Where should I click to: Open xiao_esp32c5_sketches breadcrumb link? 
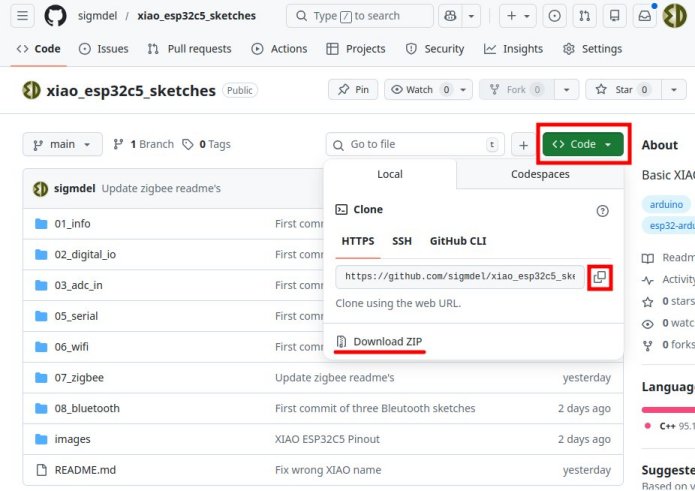[x=196, y=16]
